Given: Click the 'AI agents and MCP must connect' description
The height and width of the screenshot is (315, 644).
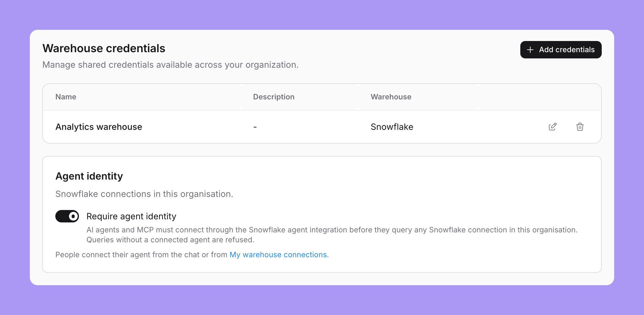Looking at the screenshot, I should tap(332, 235).
